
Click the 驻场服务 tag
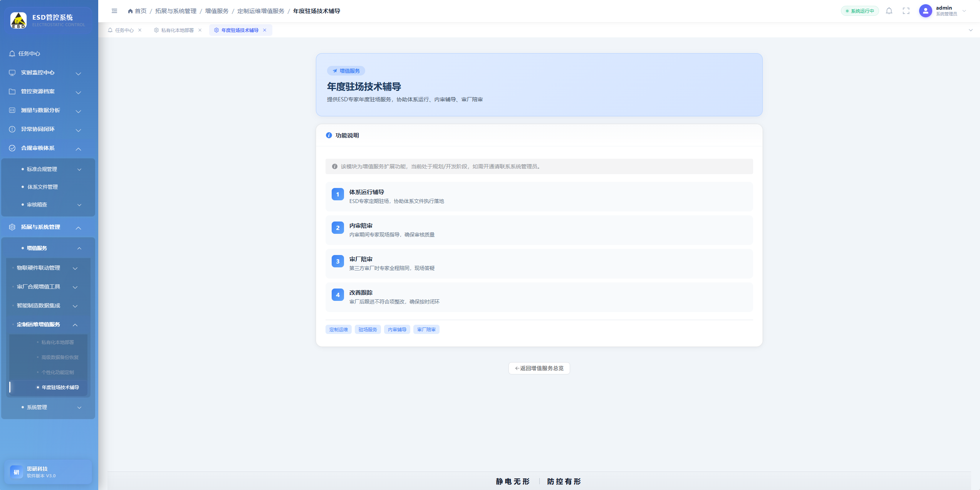(367, 330)
